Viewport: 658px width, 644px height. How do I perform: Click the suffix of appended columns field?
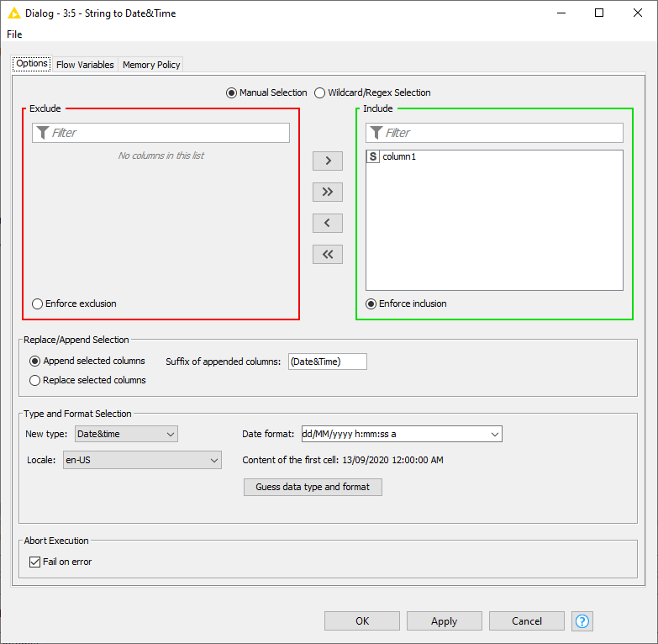click(327, 362)
